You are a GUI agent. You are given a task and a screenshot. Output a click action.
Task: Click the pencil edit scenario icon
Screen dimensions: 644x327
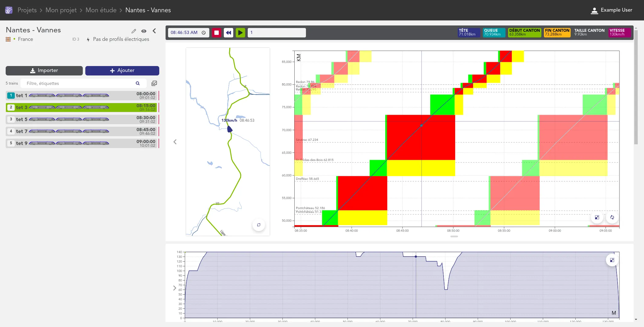134,31
